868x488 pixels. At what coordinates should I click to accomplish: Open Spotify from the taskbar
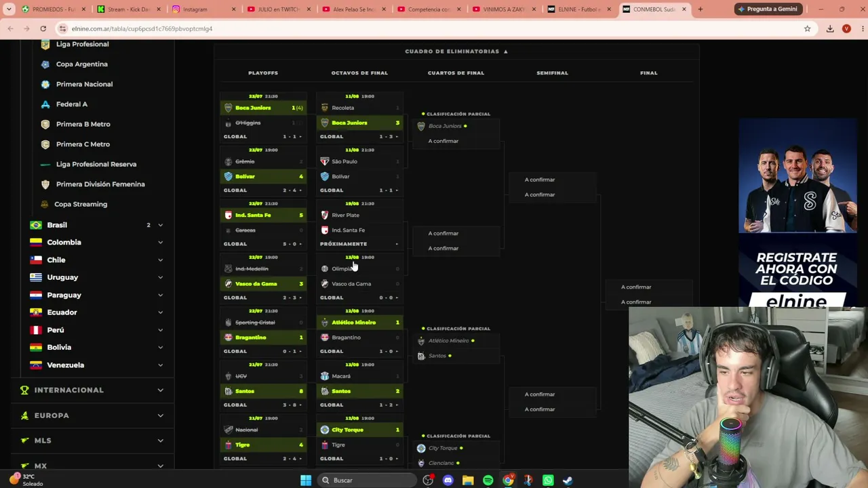point(488,480)
